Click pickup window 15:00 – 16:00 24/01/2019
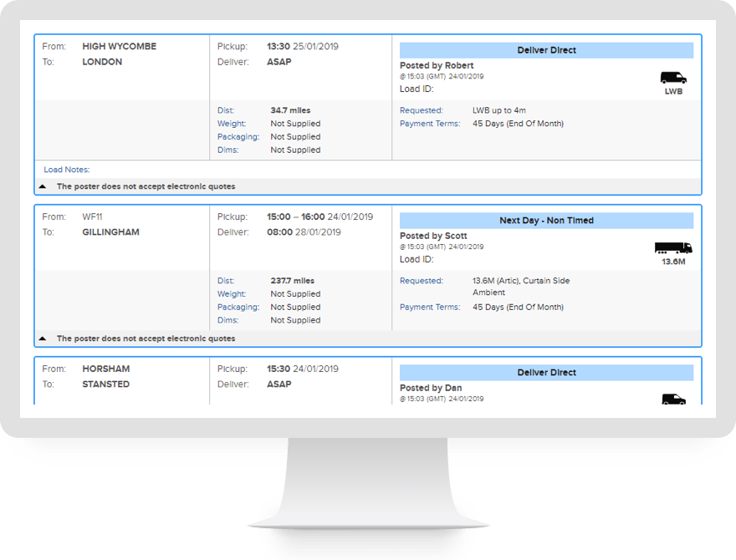The image size is (736, 560). [x=320, y=216]
